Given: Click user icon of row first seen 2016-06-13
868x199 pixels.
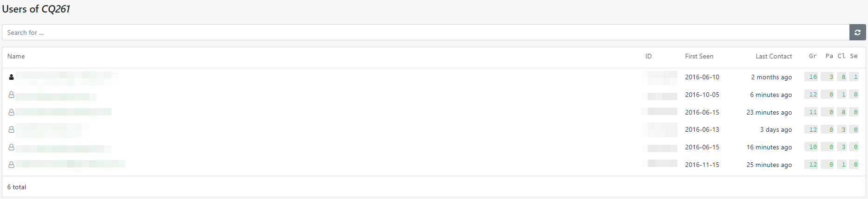Looking at the screenshot, I should tap(11, 130).
